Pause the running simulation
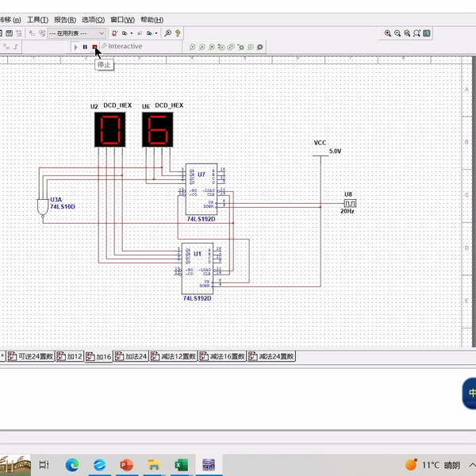This screenshot has width=476, height=476. (85, 47)
